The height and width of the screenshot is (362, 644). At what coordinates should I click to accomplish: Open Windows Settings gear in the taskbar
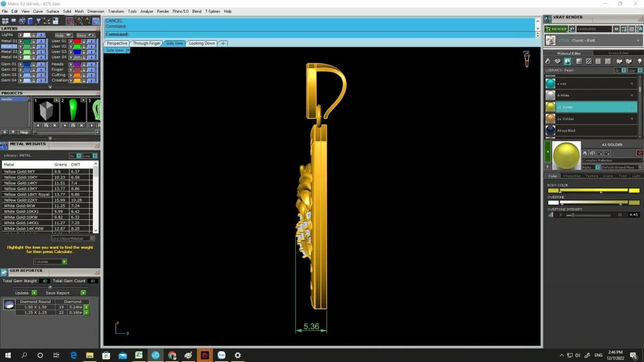tap(237, 355)
